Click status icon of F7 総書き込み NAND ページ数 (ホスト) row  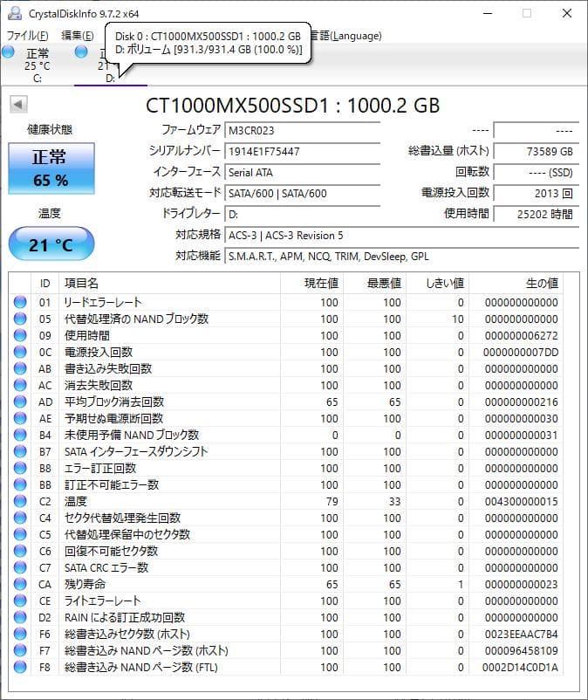coord(20,650)
